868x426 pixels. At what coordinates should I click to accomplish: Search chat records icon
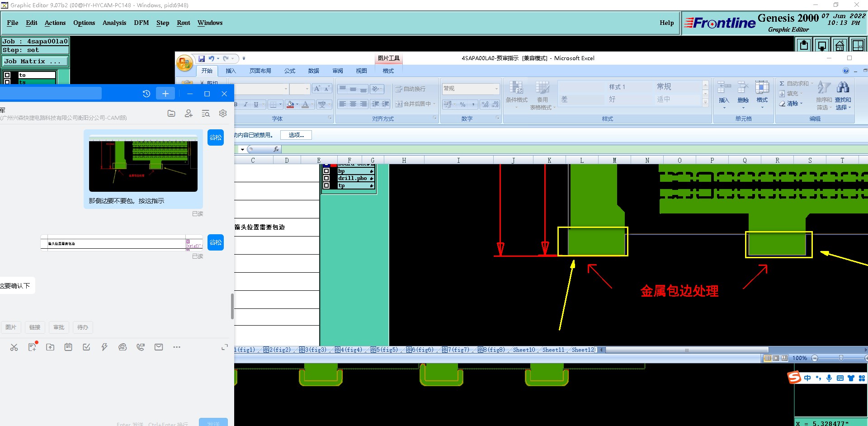[206, 114]
